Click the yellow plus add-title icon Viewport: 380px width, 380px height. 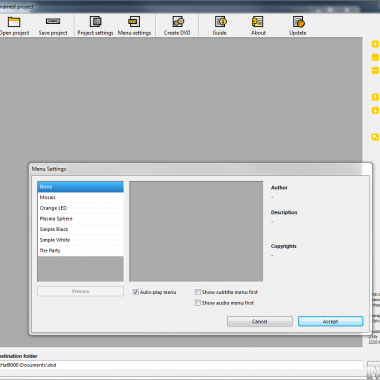tap(375, 44)
